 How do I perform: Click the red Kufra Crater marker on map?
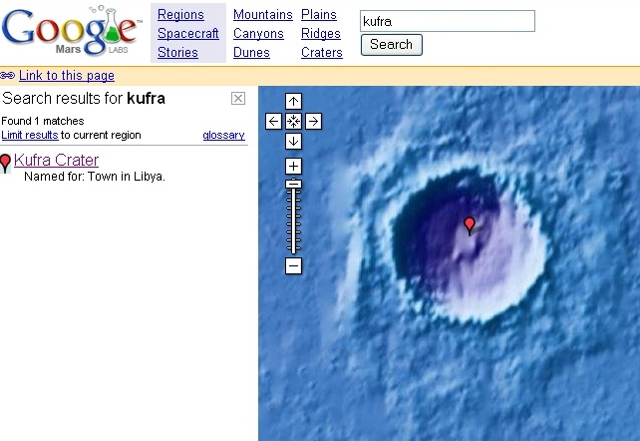tap(470, 225)
